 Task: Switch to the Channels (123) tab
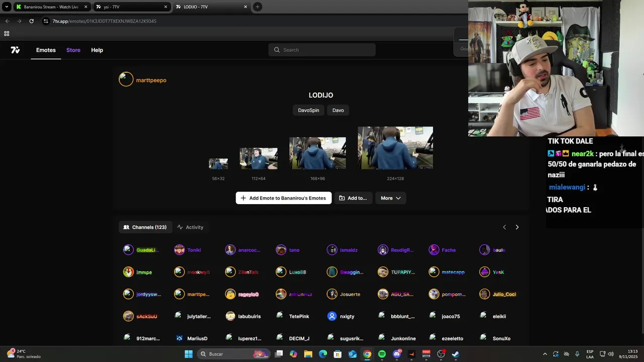click(x=145, y=227)
